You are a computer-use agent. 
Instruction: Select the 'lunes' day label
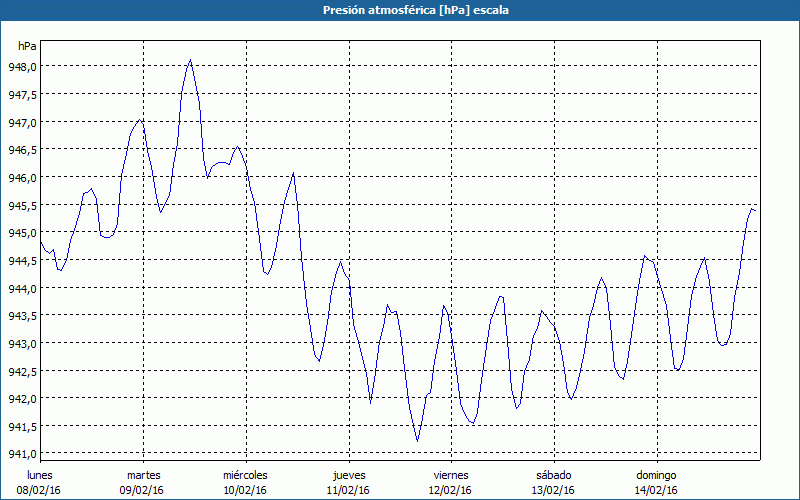(x=40, y=474)
